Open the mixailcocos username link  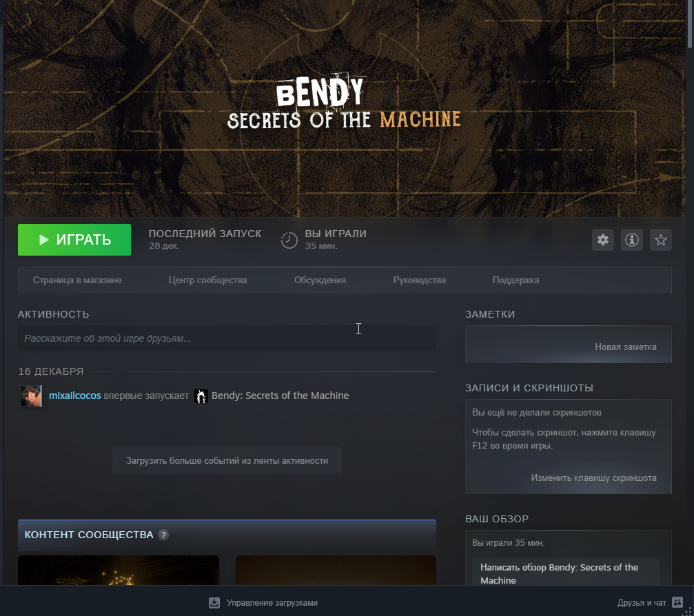tap(75, 396)
